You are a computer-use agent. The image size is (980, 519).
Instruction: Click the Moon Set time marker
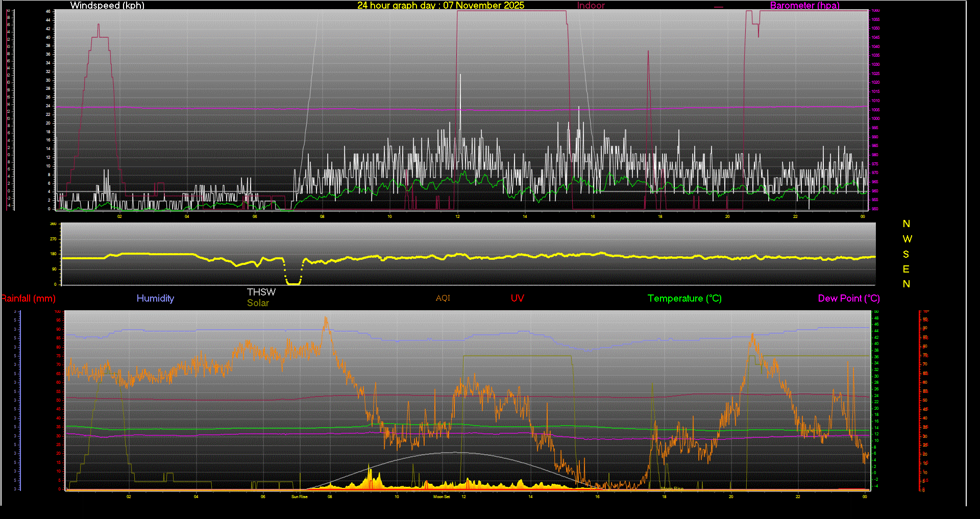point(442,497)
